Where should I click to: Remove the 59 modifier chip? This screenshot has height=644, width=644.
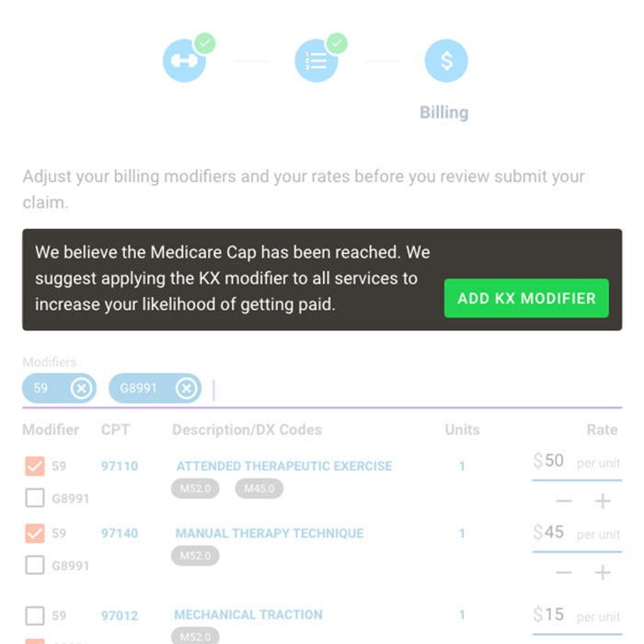(81, 388)
